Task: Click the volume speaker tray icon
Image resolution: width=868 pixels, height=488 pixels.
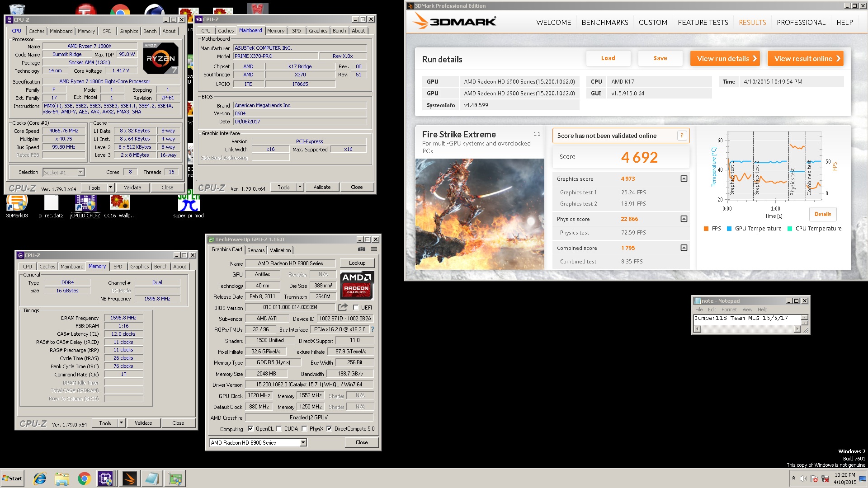Action: point(803,479)
